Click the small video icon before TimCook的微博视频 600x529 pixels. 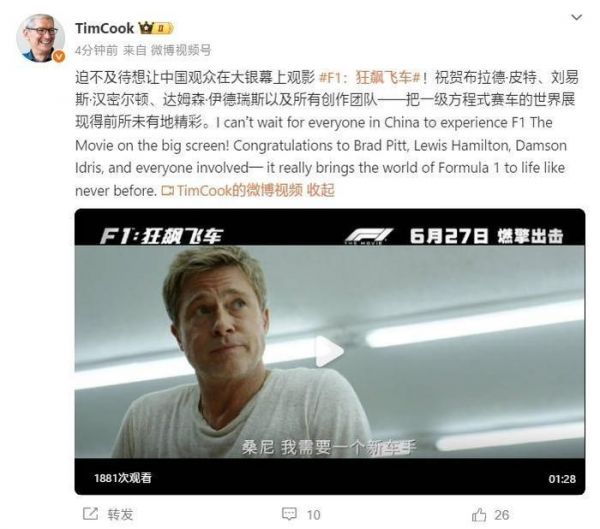click(x=168, y=189)
